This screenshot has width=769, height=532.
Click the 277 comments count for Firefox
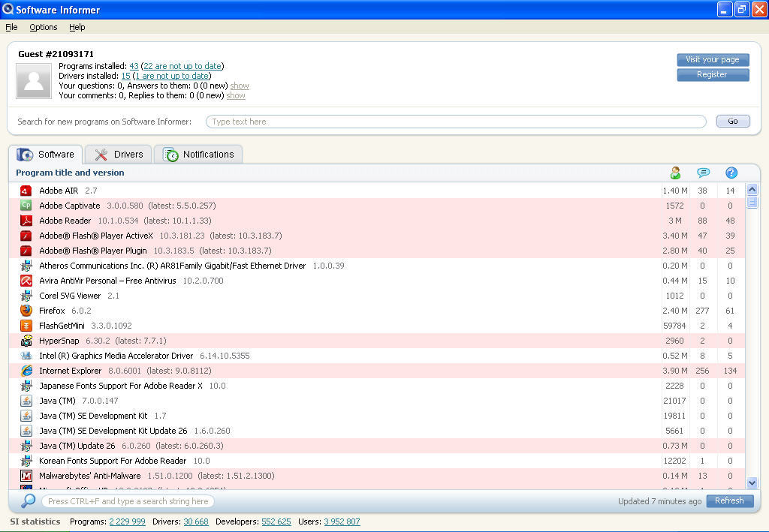[x=702, y=311]
